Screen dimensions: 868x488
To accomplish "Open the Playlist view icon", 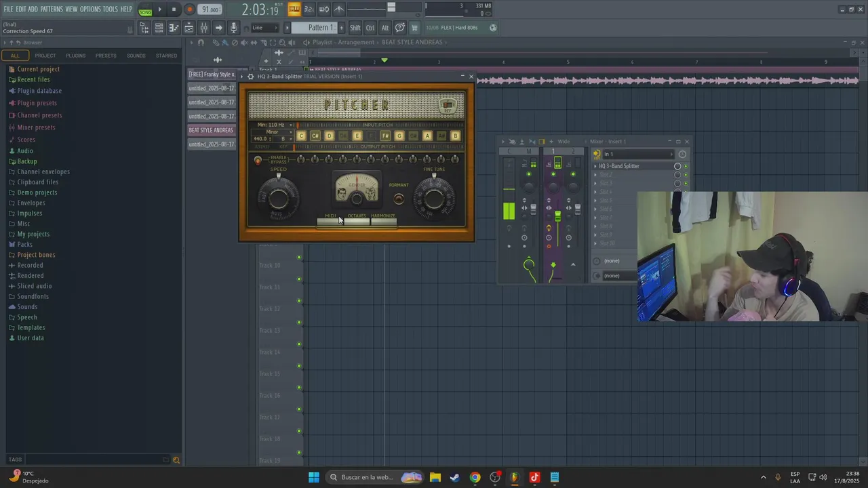I will click(144, 28).
